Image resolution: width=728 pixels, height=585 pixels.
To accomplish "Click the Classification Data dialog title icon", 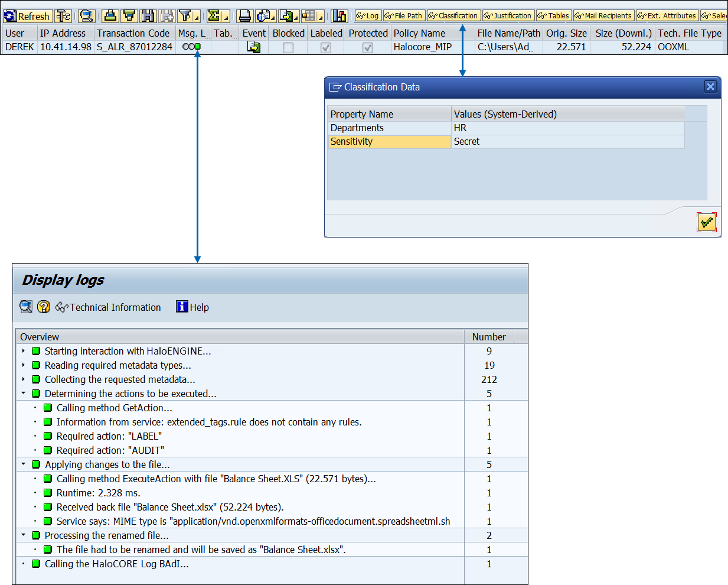I will [x=335, y=87].
